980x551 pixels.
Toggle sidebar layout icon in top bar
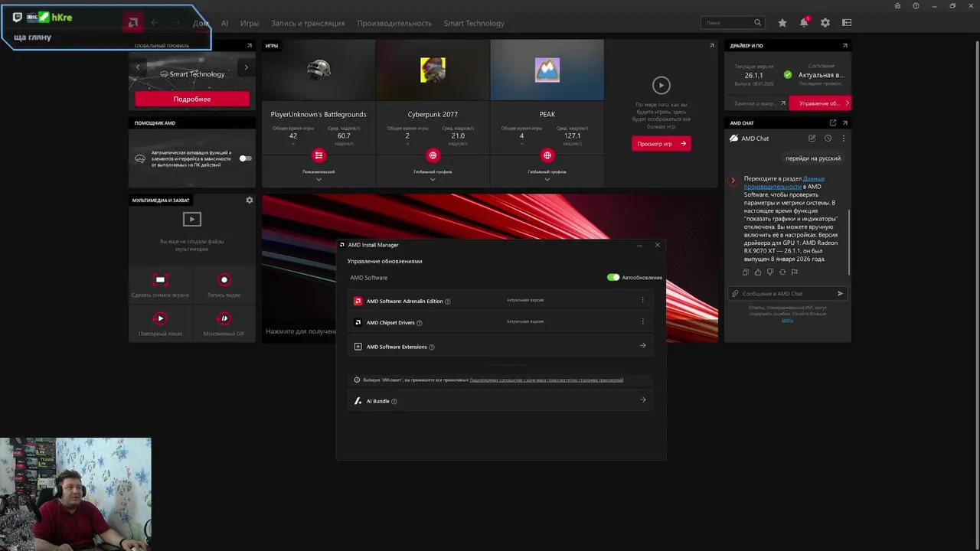coord(847,23)
